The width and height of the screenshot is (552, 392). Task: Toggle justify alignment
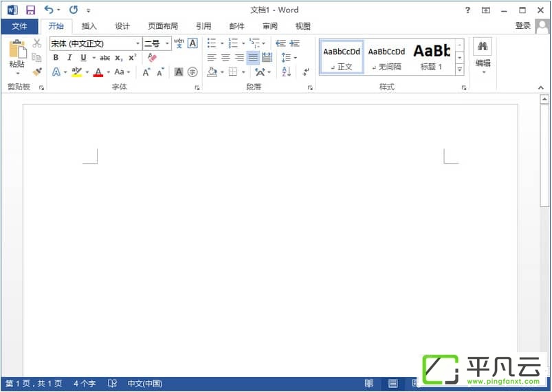pos(253,58)
